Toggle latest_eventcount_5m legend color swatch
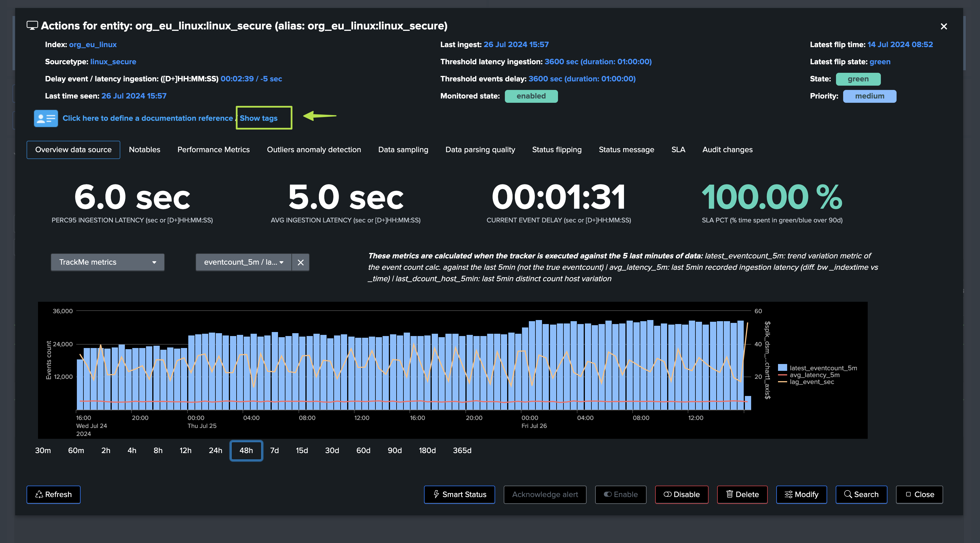The image size is (980, 543). coord(782,368)
